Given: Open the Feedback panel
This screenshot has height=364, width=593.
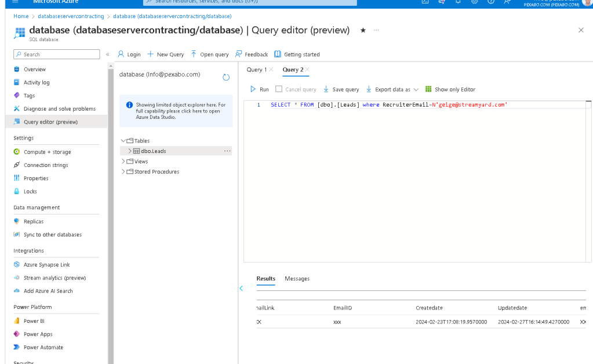Looking at the screenshot, I should [252, 54].
